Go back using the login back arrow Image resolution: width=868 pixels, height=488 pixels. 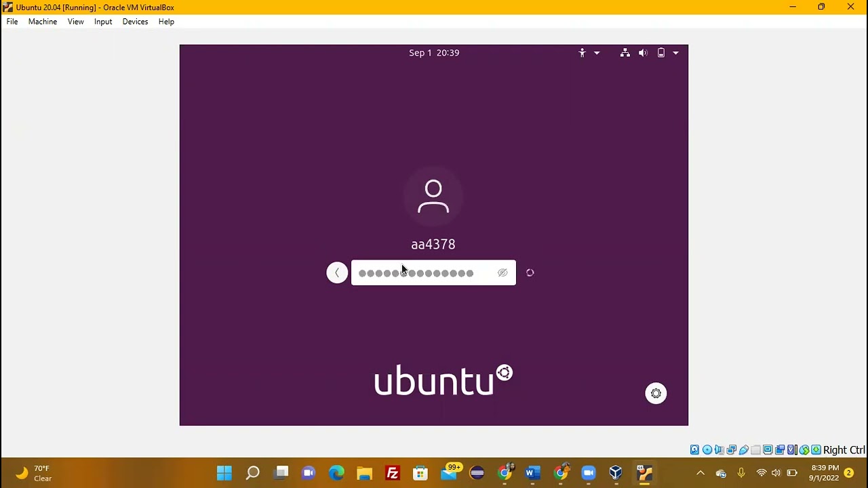click(x=337, y=272)
